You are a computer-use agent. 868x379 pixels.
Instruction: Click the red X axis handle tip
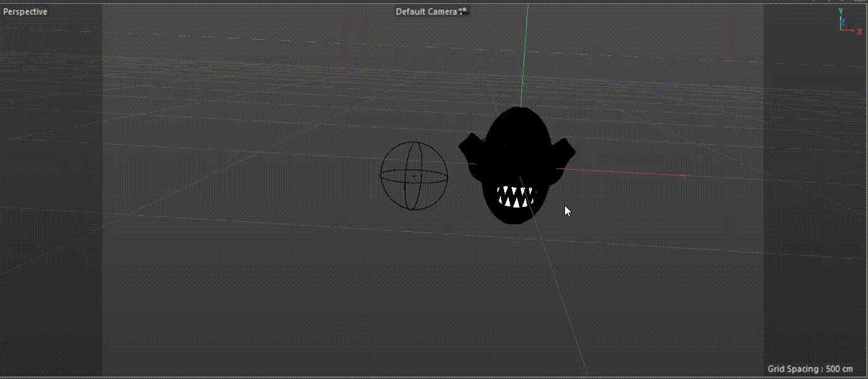683,176
